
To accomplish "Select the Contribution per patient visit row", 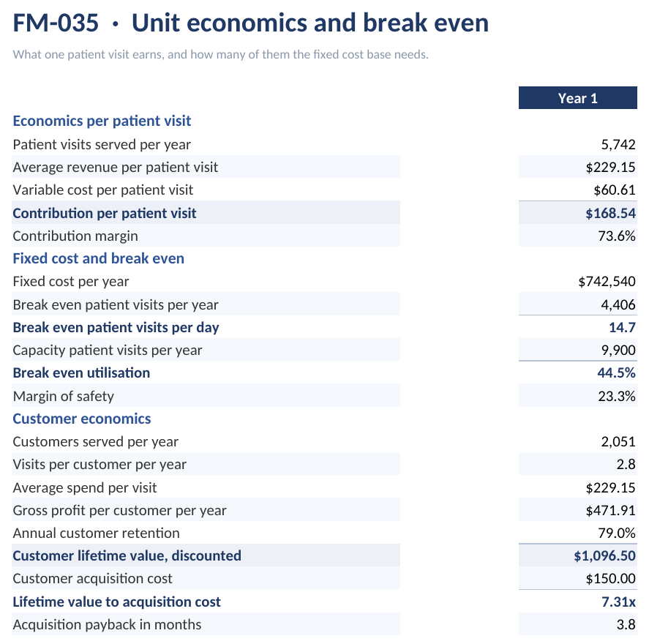I will coord(324,213).
